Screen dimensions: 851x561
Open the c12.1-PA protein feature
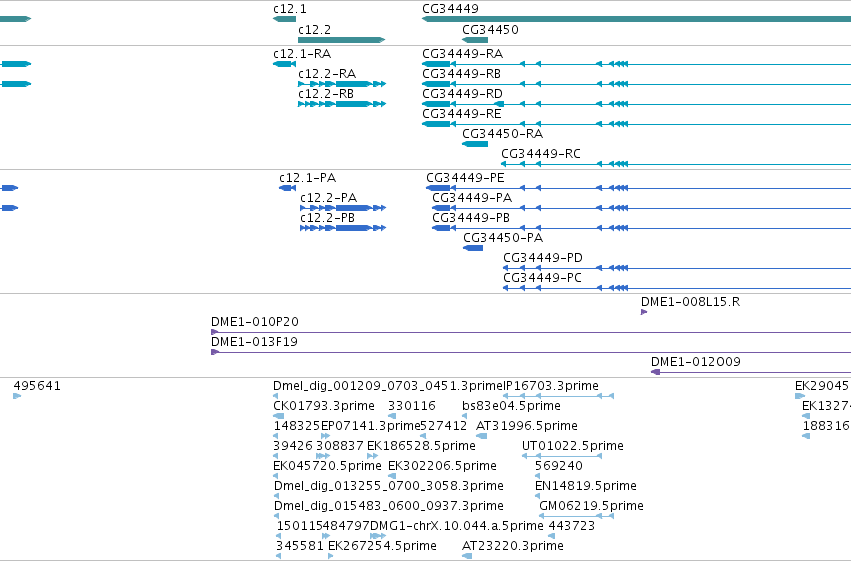287,188
